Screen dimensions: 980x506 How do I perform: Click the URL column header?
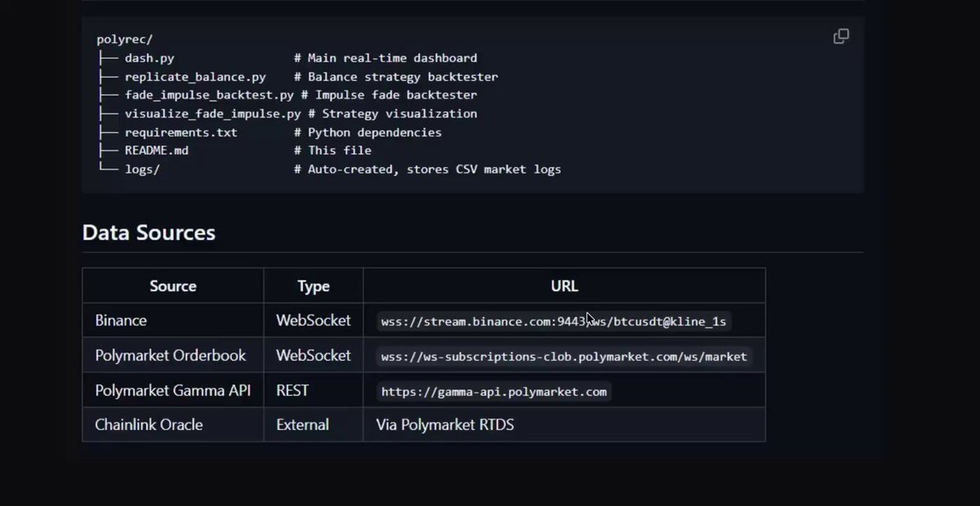point(564,286)
